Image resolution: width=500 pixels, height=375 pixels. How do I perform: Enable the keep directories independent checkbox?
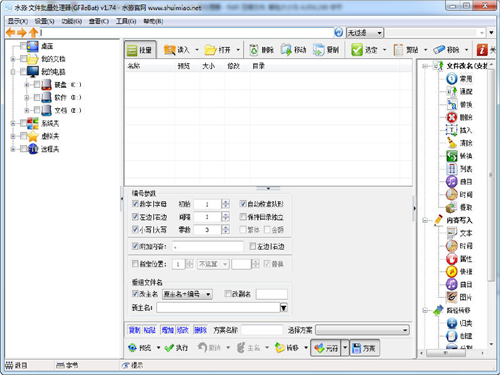click(243, 217)
